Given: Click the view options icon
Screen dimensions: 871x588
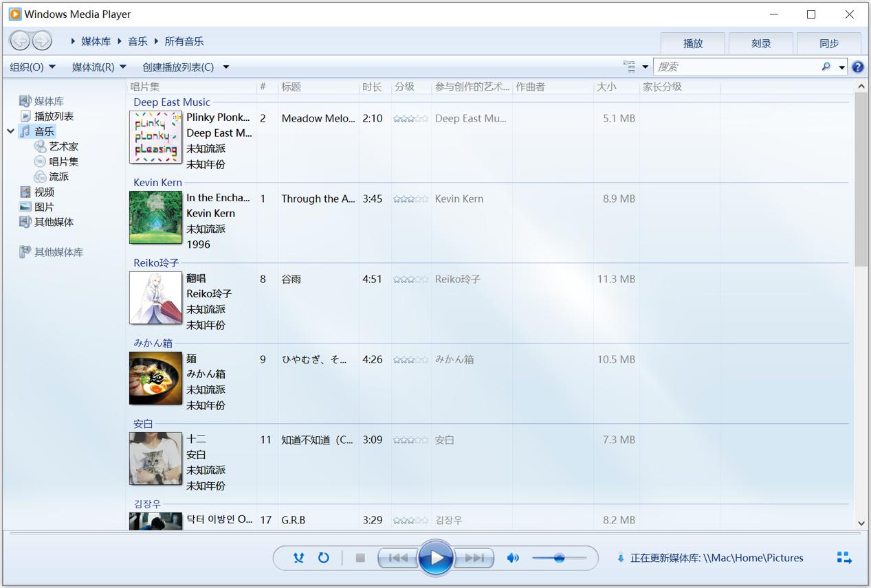Looking at the screenshot, I should (x=629, y=67).
